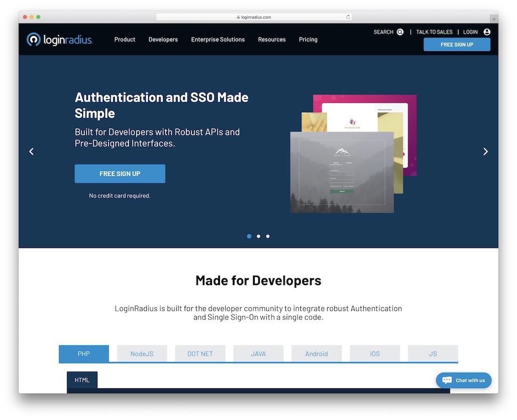Screen dimensions: 517x420
Task: Click hero FREE SIGN UP button
Action: [x=120, y=174]
